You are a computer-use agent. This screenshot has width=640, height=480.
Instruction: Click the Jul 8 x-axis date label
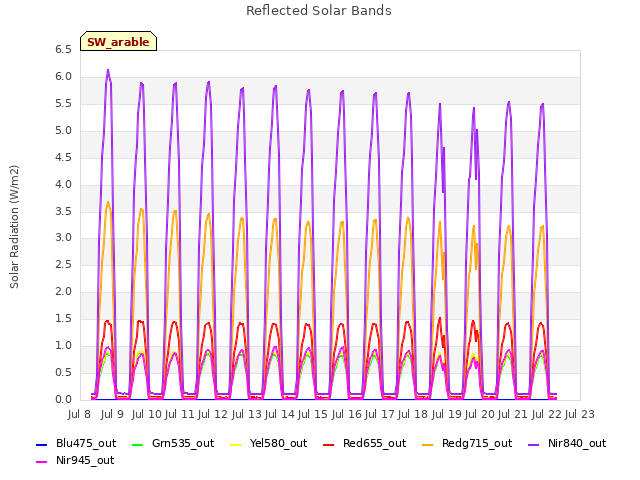coord(79,414)
